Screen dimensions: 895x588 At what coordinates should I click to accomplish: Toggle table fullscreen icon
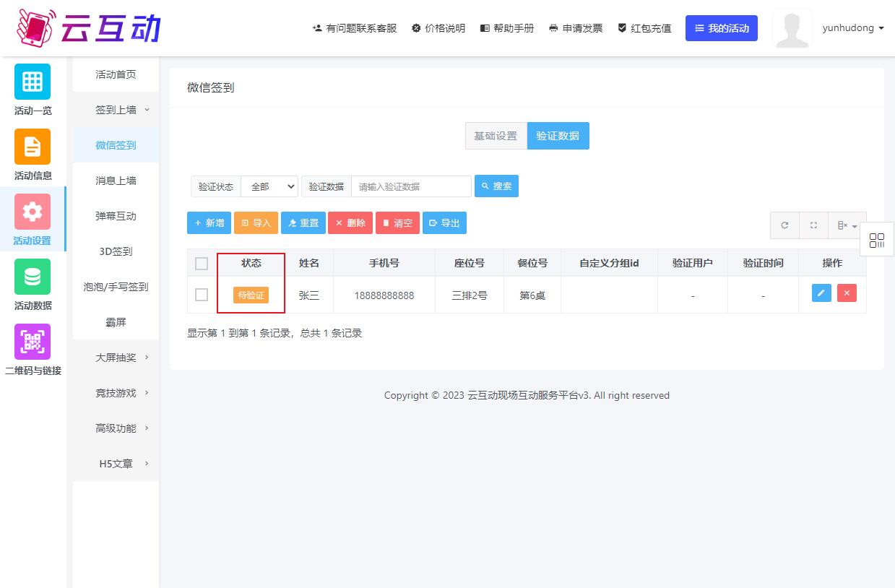[813, 225]
